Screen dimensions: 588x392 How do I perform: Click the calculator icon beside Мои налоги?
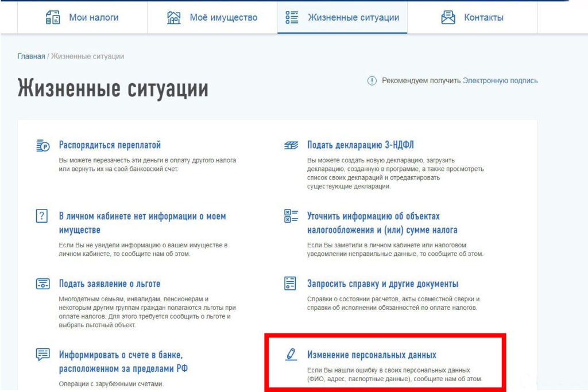pyautogui.click(x=53, y=17)
